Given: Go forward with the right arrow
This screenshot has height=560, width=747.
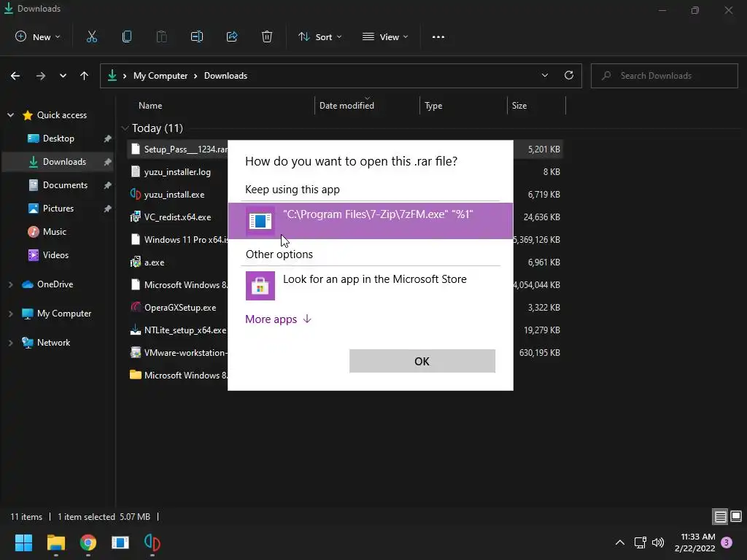Looking at the screenshot, I should click(41, 76).
